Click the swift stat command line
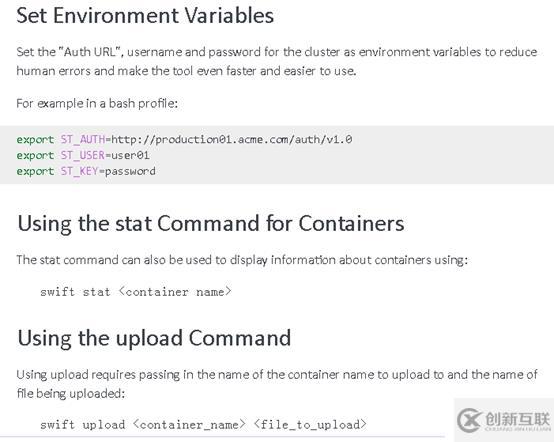 136,292
